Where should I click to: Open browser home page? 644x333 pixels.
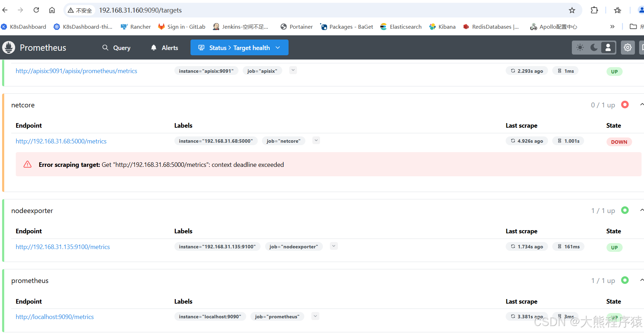coord(52,10)
